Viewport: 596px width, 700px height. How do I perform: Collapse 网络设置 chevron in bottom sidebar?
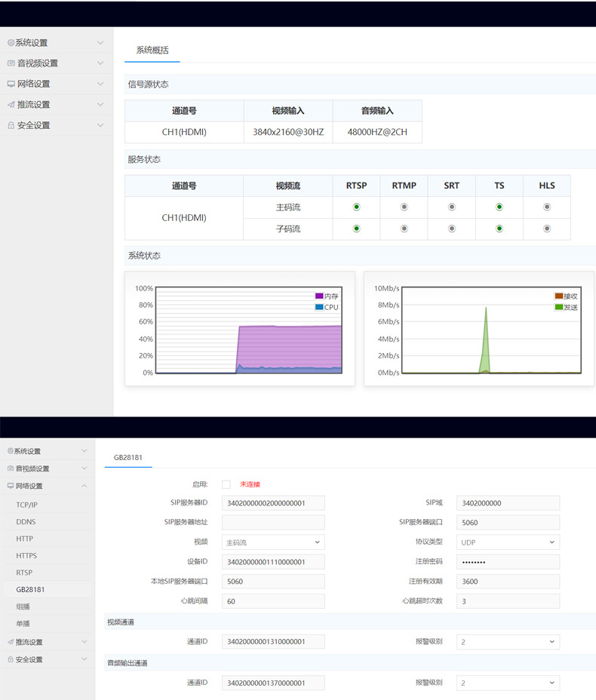point(84,486)
